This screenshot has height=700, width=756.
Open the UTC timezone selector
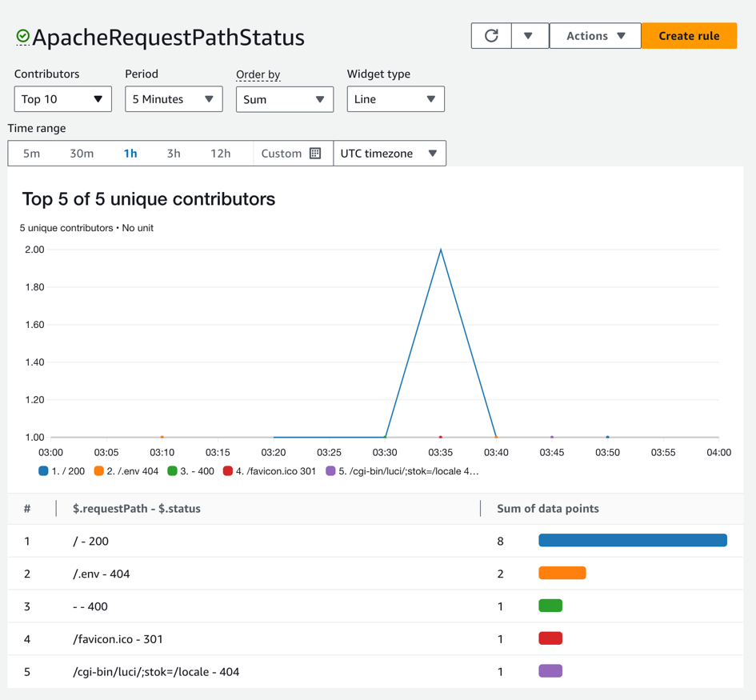coord(389,154)
